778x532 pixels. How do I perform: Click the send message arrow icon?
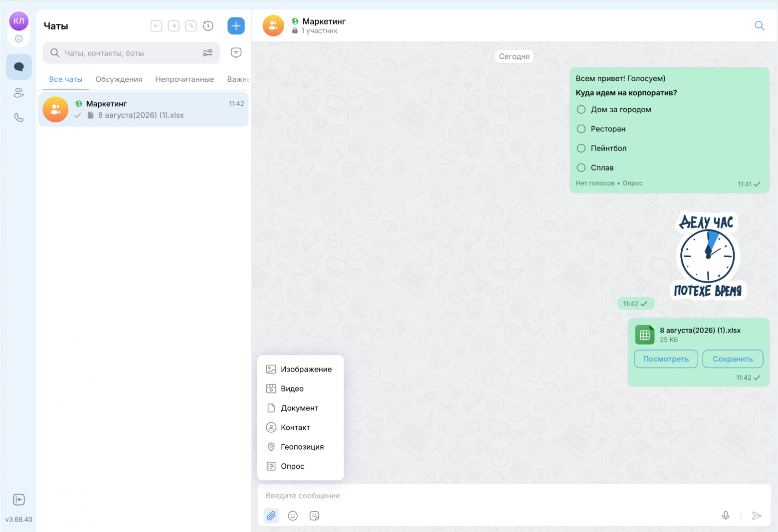(757, 516)
